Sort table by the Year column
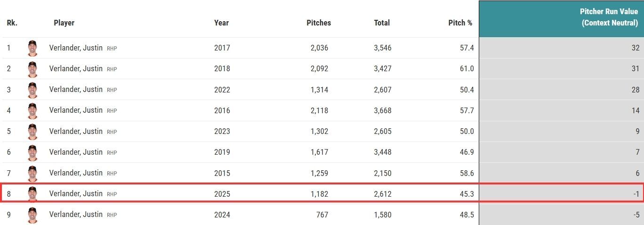 point(221,23)
